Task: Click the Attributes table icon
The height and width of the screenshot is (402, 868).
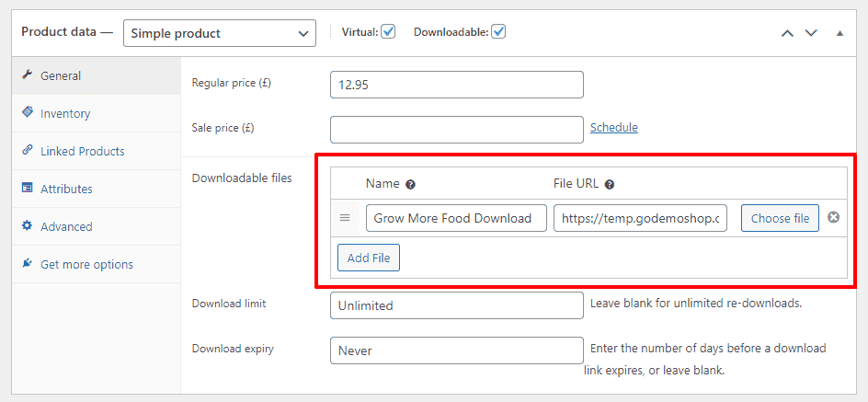Action: click(x=27, y=189)
